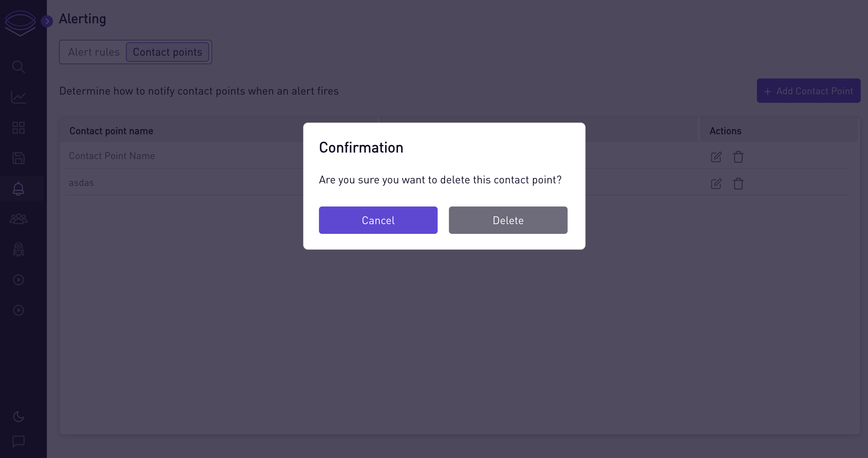Screen dimensions: 868x458
Task: Click the upper play icon in sidebar
Action: [19, 279]
